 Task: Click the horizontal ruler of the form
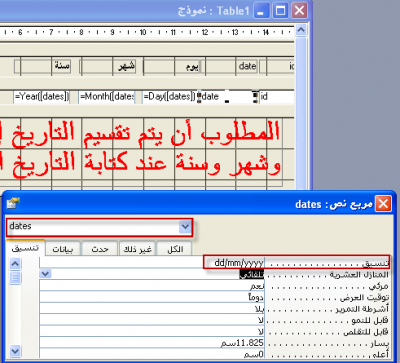pyautogui.click(x=147, y=32)
